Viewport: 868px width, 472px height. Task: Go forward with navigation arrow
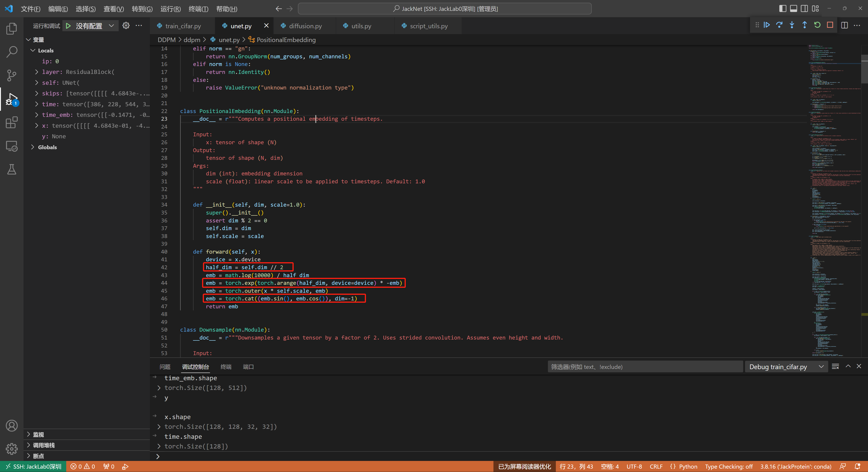click(x=290, y=9)
